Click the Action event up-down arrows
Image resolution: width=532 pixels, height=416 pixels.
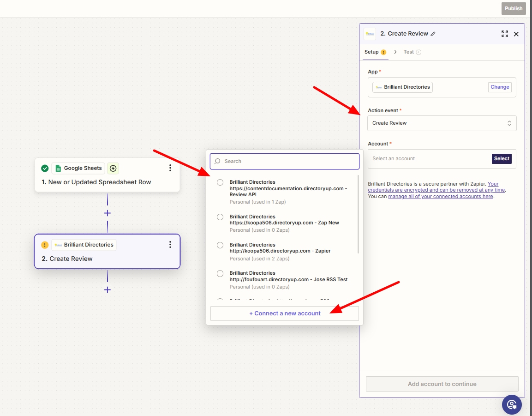point(509,123)
